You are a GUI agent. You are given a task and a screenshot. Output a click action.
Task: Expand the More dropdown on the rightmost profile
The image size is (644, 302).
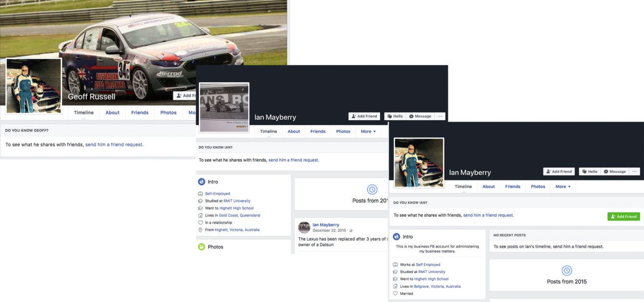[563, 187]
